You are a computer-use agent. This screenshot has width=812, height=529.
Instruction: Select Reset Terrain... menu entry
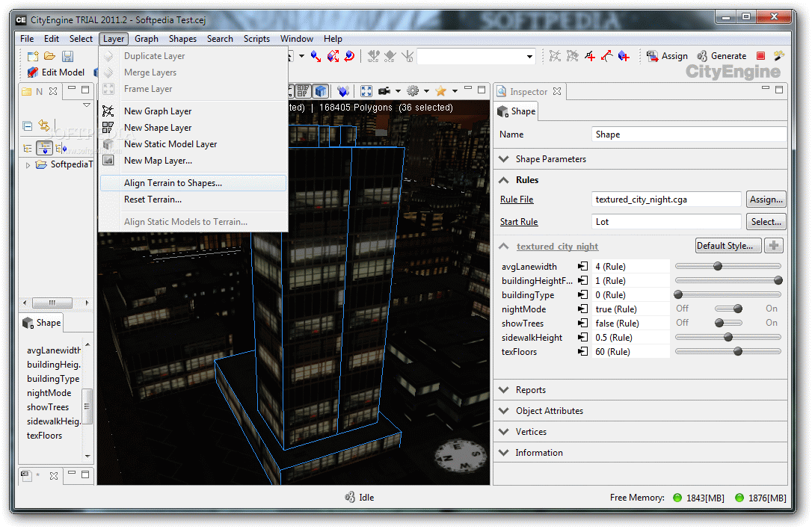(x=193, y=199)
